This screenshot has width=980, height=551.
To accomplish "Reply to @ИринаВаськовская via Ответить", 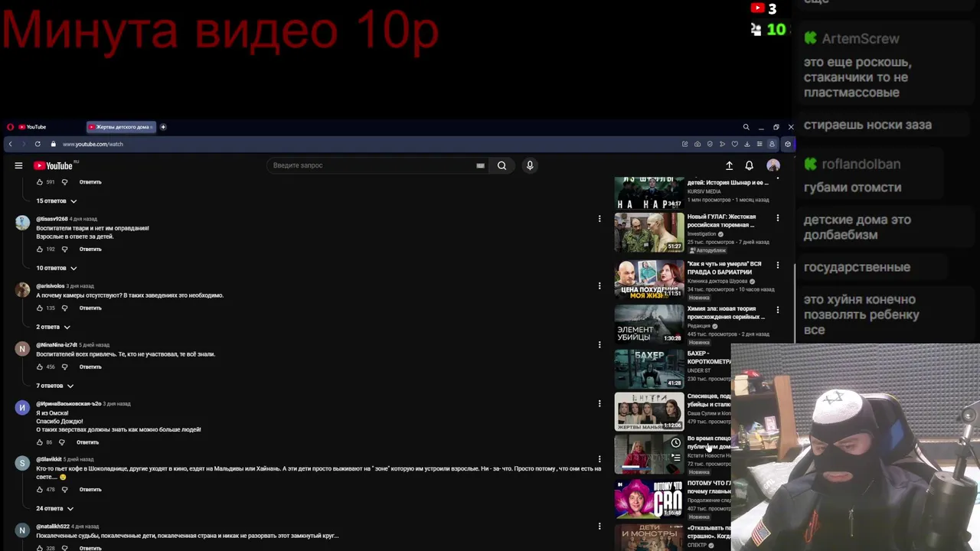I will tap(87, 442).
